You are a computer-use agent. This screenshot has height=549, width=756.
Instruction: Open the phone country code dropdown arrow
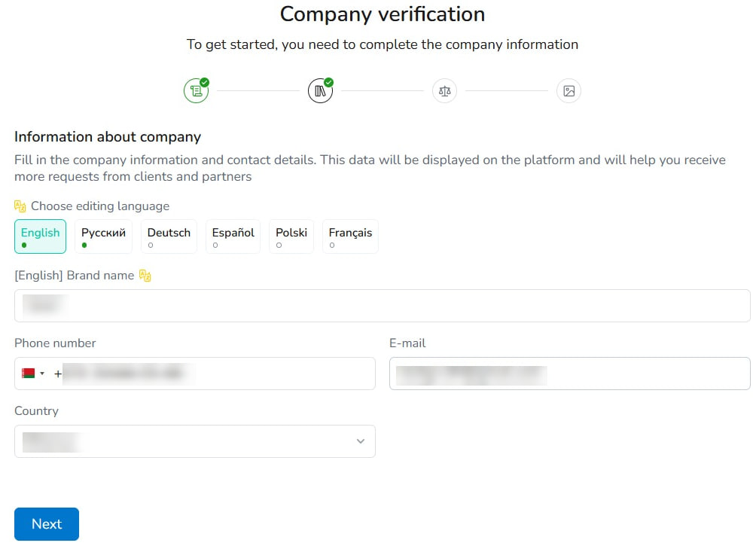42,374
